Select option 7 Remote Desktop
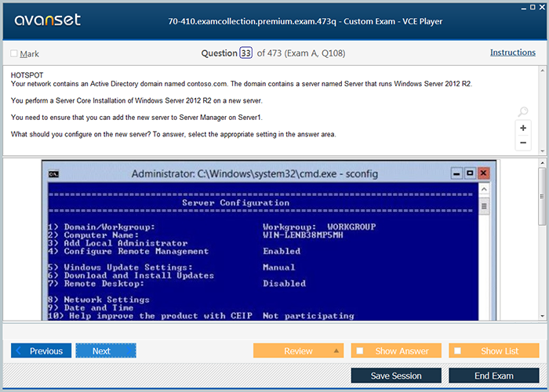The height and width of the screenshot is (392, 549). [x=96, y=284]
